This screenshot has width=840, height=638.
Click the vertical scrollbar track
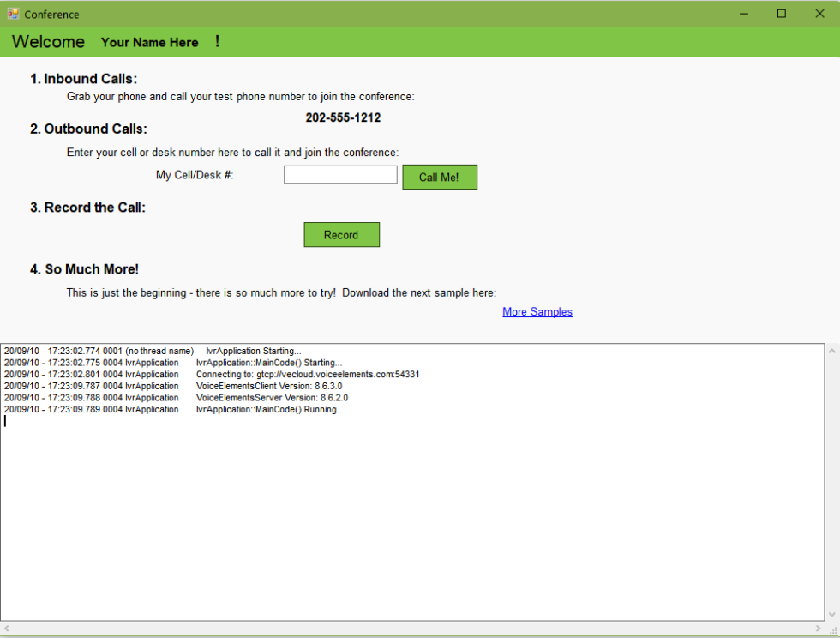831,480
